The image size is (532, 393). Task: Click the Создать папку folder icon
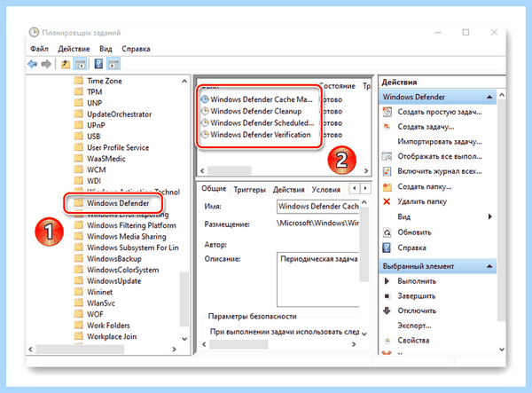point(387,186)
